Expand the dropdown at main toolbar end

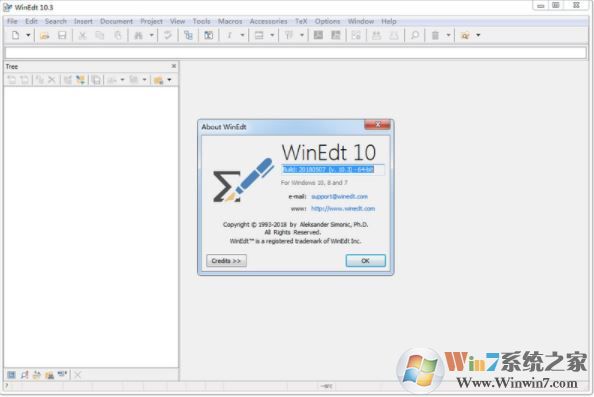(x=478, y=35)
